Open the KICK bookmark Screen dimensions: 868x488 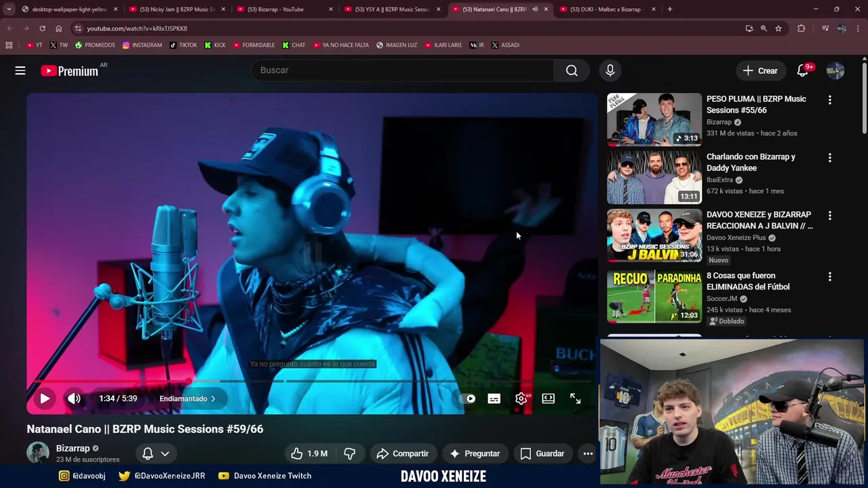pos(215,45)
